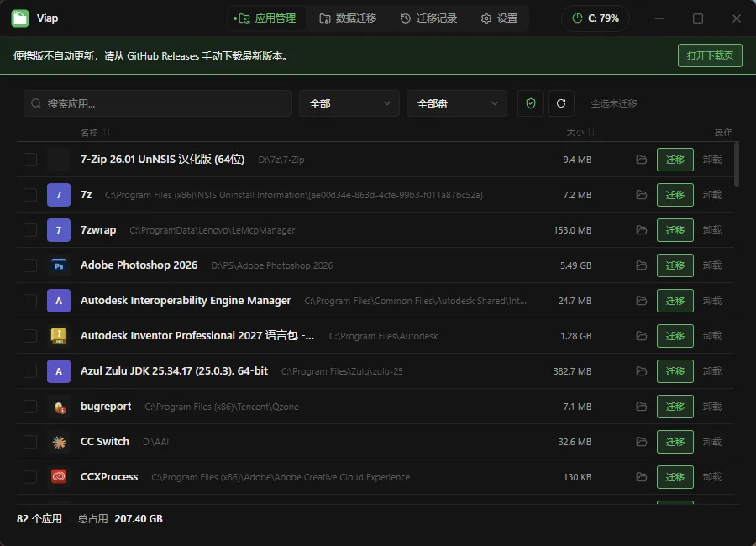Sort the list by 名称 column

click(95, 132)
